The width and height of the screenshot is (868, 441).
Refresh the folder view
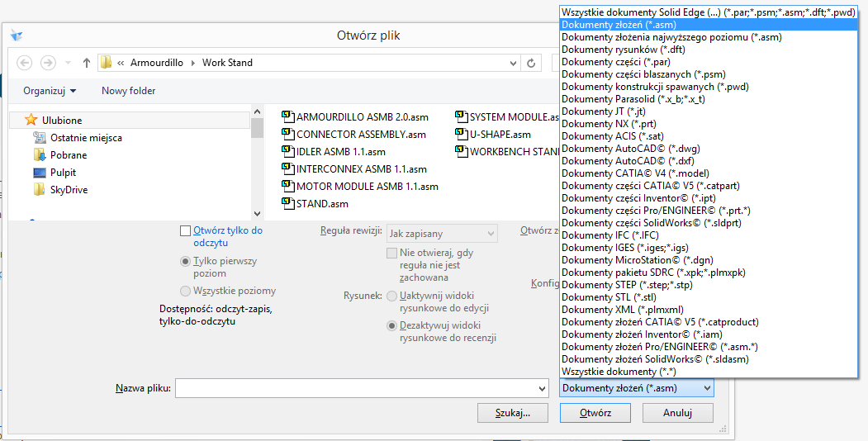pyautogui.click(x=531, y=63)
